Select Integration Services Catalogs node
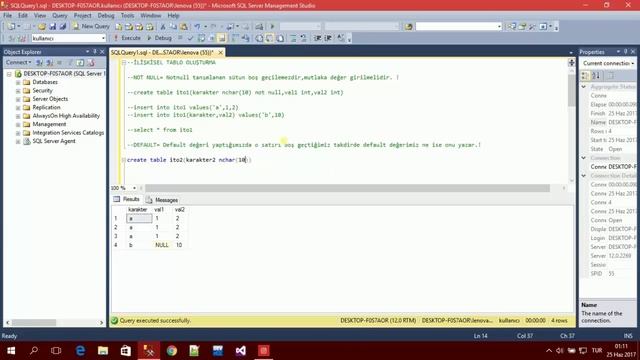The width and height of the screenshot is (640, 360). click(x=68, y=133)
